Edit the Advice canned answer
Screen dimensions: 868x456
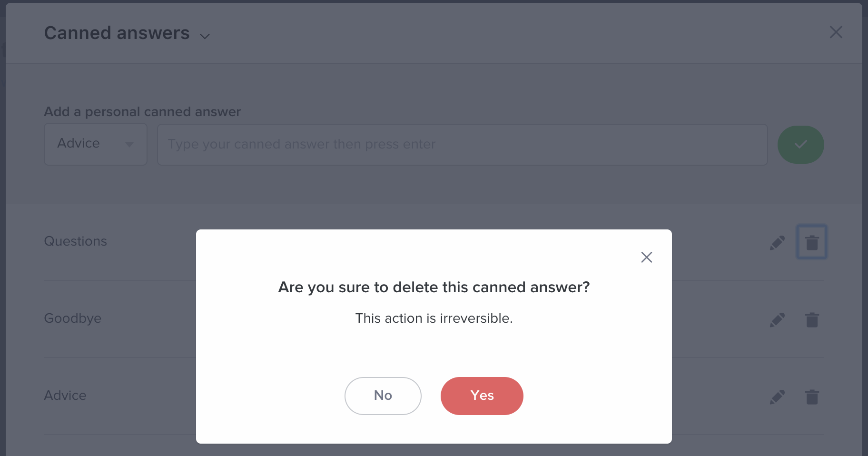[777, 397]
